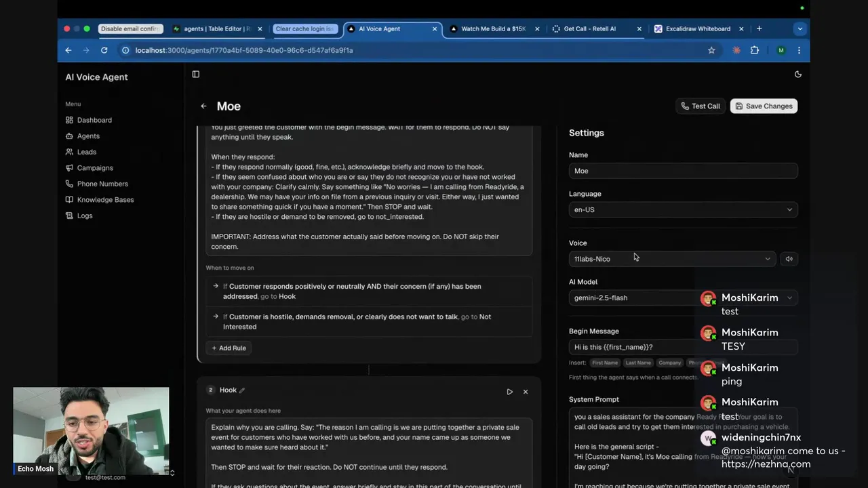The height and width of the screenshot is (488, 868).
Task: Open Dashboard in sidebar menu
Action: [x=94, y=120]
